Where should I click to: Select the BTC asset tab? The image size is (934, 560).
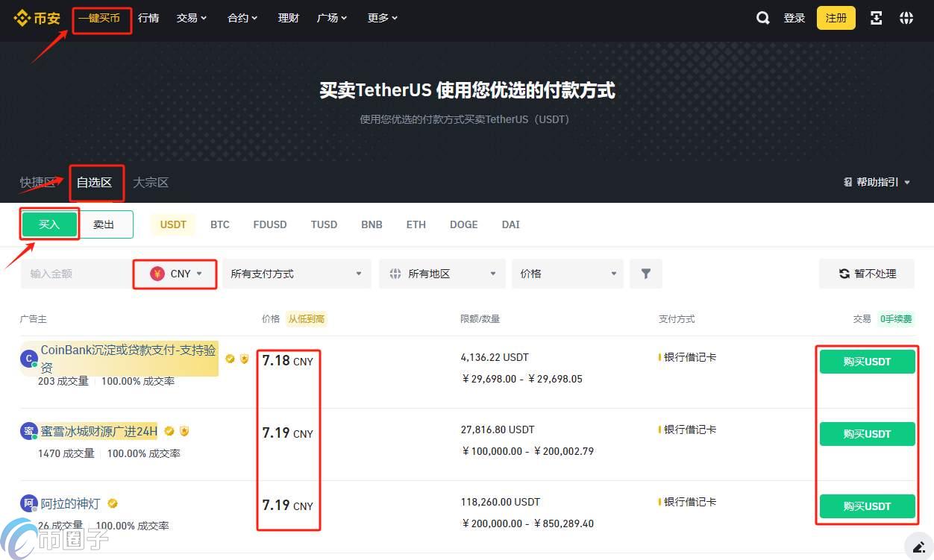(x=219, y=224)
